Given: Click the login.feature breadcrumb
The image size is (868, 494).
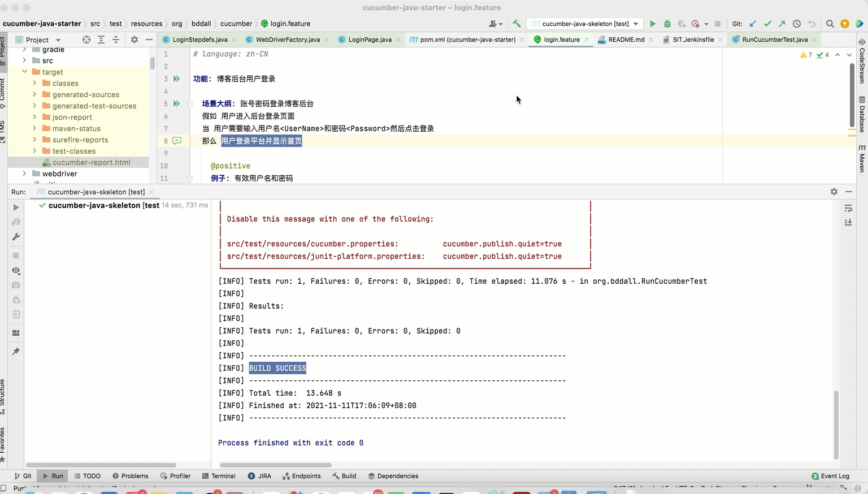Looking at the screenshot, I should pos(286,24).
